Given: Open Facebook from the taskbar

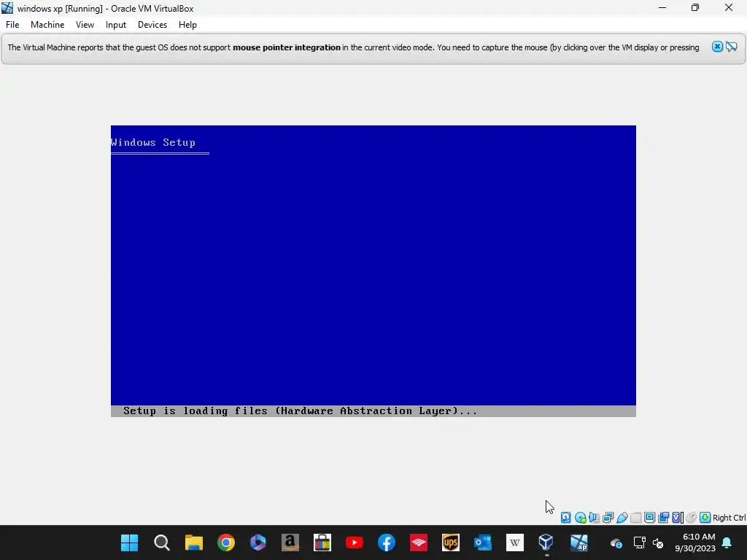Looking at the screenshot, I should [387, 542].
